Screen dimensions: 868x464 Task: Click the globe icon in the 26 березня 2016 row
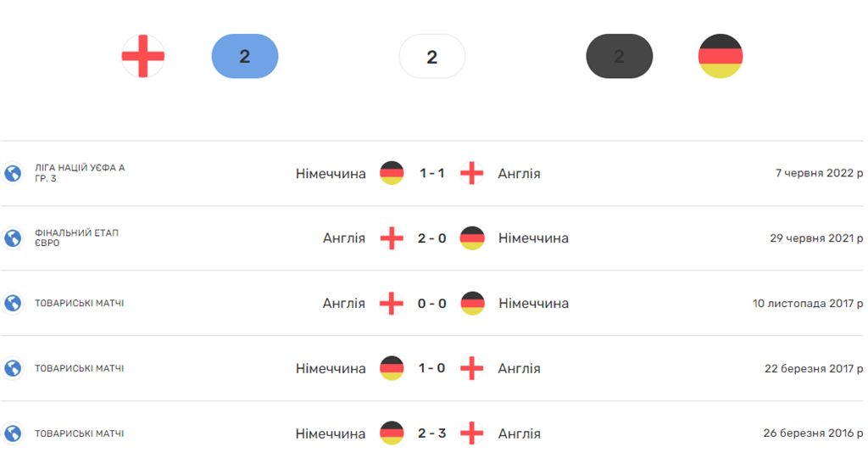pos(13,433)
